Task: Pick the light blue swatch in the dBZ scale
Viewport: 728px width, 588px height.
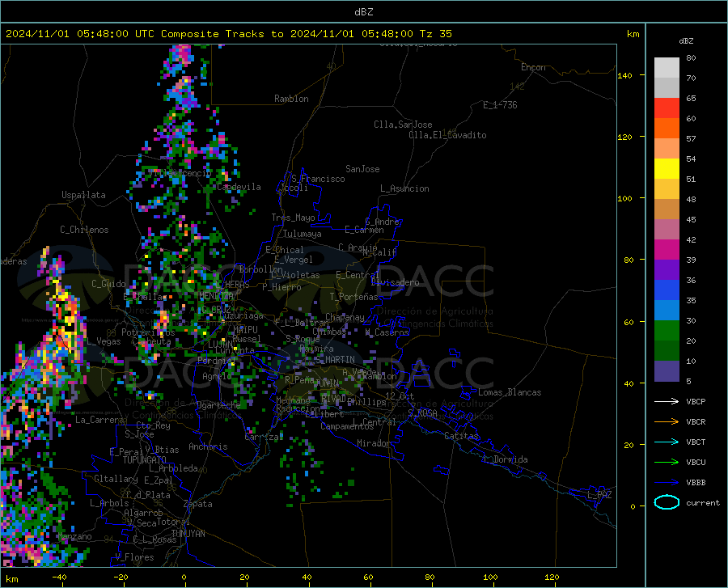Action: (667, 311)
